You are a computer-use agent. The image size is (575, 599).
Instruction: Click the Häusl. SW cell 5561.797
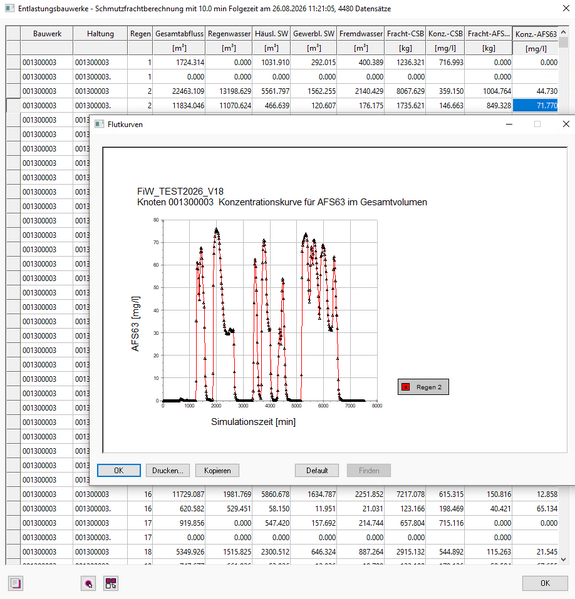click(x=271, y=91)
